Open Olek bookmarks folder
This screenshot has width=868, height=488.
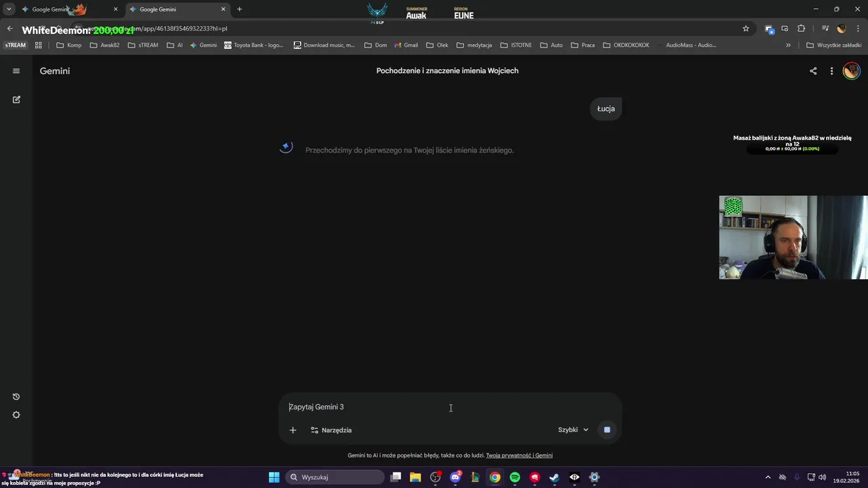click(x=437, y=45)
